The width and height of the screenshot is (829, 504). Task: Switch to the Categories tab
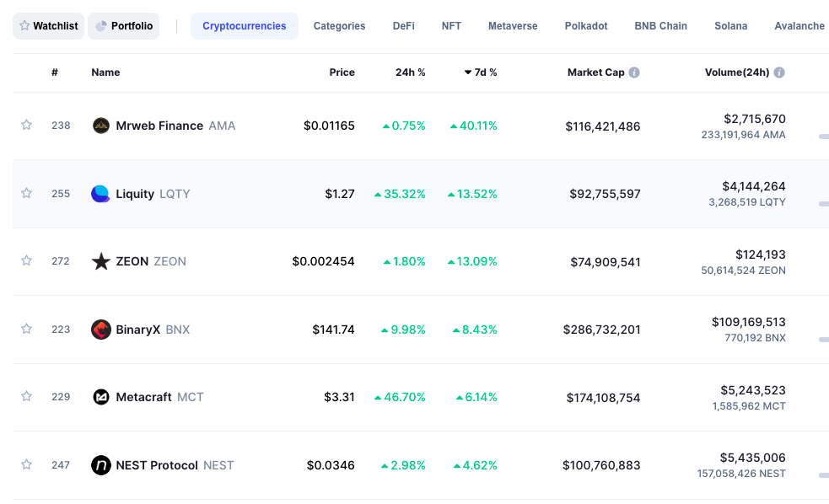[x=339, y=26]
